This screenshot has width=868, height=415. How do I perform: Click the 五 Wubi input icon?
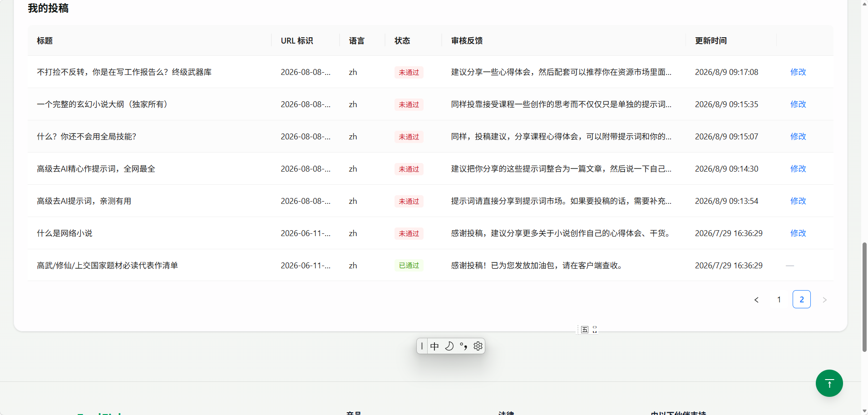pyautogui.click(x=585, y=330)
